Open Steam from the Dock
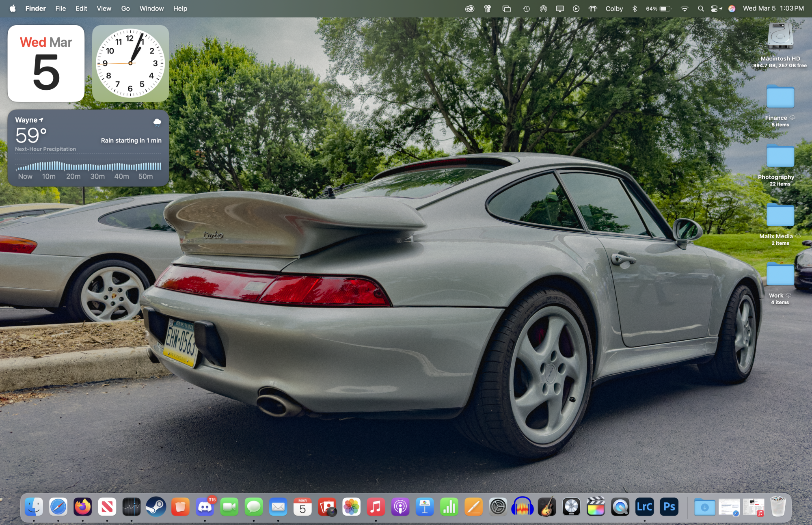 [156, 507]
